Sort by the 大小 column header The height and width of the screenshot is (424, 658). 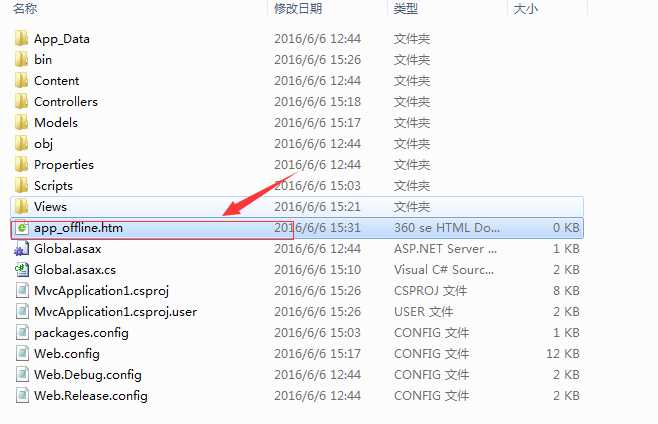525,8
